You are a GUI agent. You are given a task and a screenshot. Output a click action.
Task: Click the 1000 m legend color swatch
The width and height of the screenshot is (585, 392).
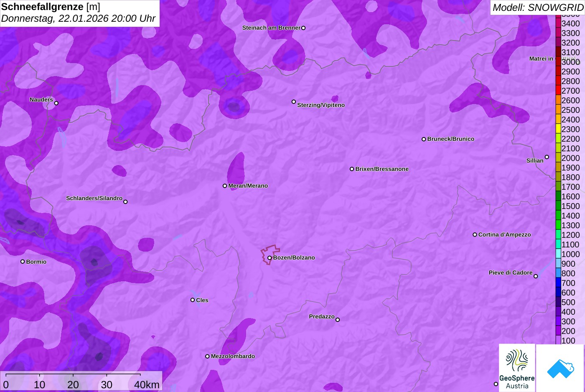pyautogui.click(x=558, y=254)
